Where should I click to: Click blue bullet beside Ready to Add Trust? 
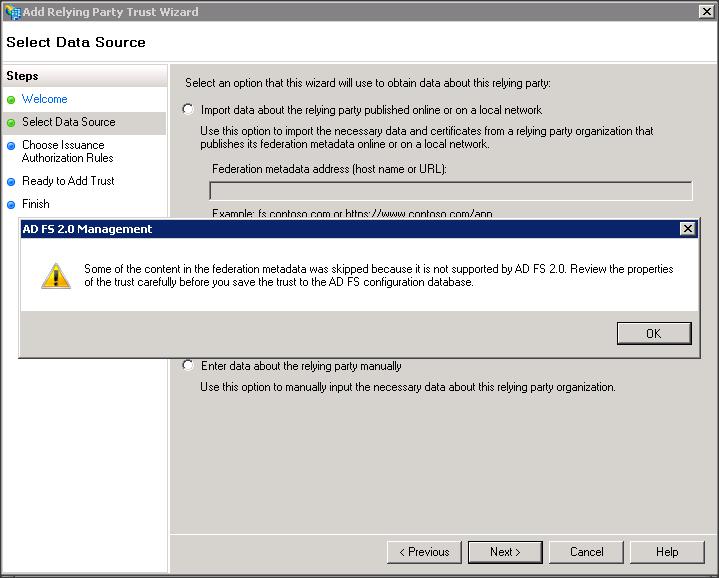pyautogui.click(x=11, y=182)
